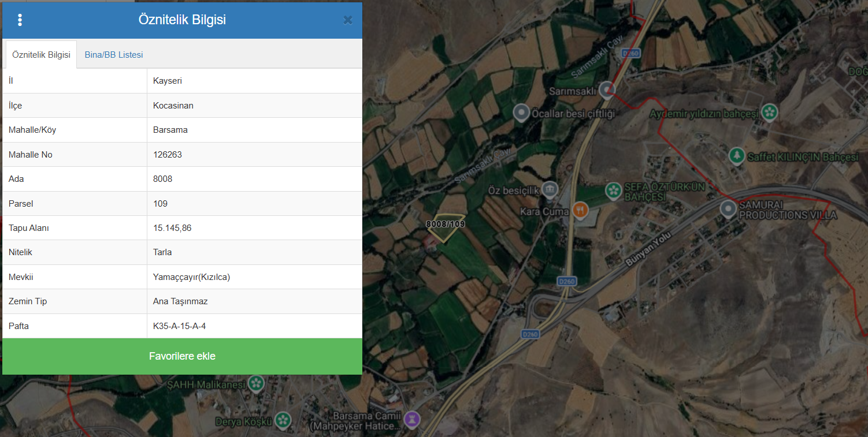Click Saffet KILINÇ'IN Bahçesi tree icon
Viewport: 868px width, 437px height.
[736, 155]
